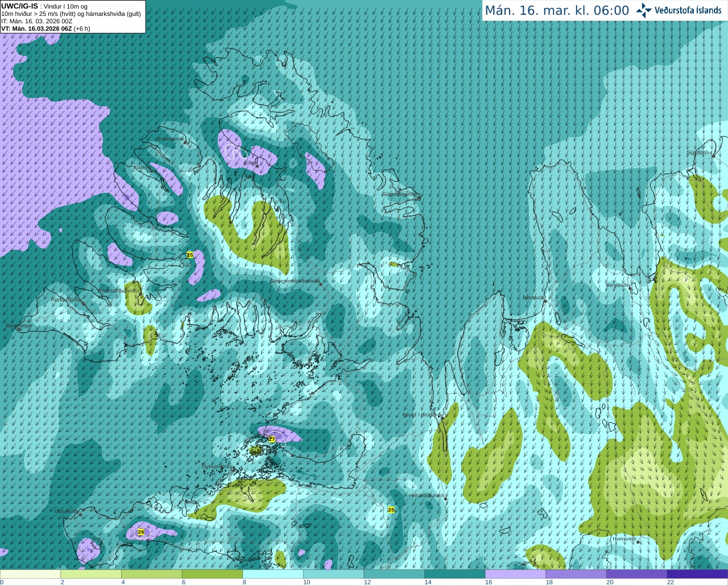Select the Hveravellir station label
Screen dimensions: 728x586
tap(624, 539)
